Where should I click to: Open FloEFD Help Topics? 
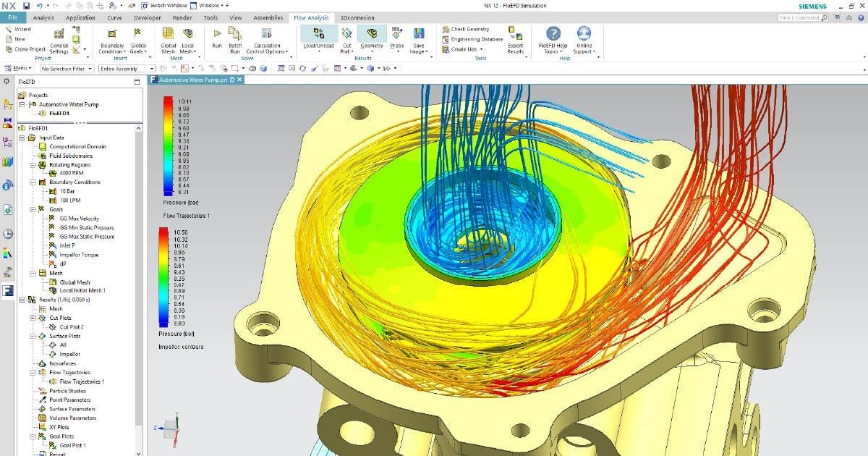553,34
